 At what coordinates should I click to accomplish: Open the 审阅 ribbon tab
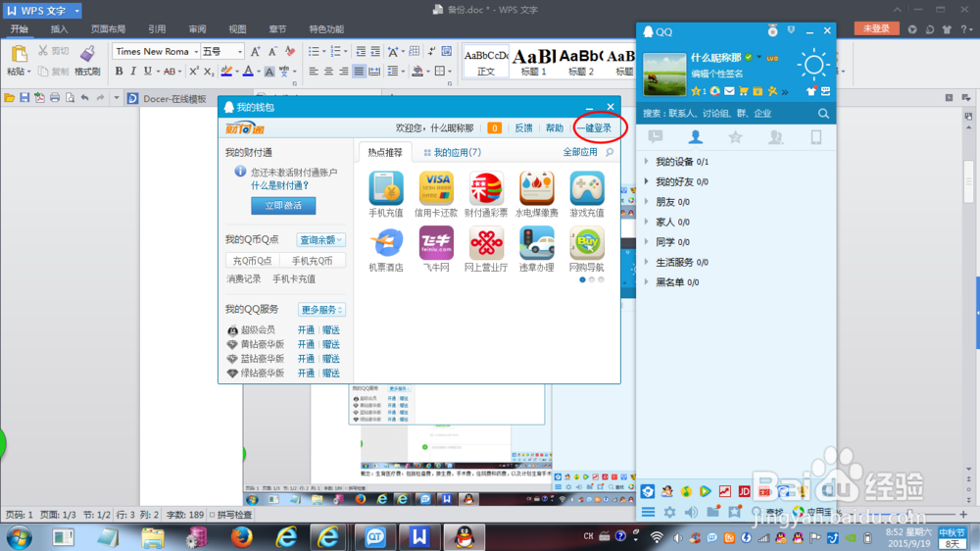(x=197, y=28)
